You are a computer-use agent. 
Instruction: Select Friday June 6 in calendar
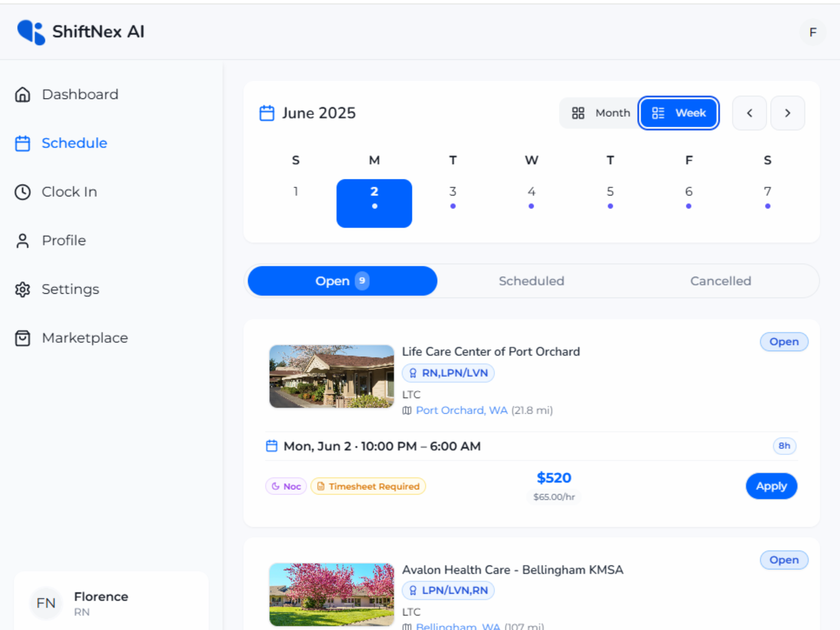coord(689,203)
